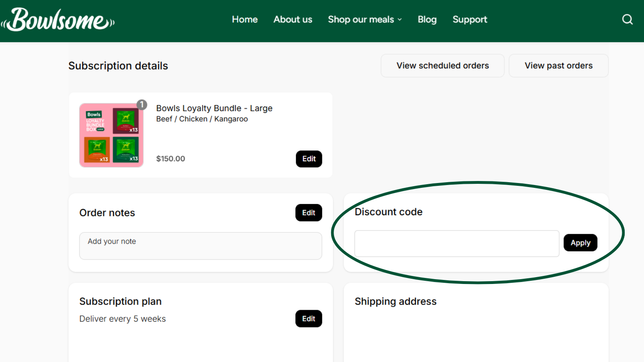
Task: Click the Discount code input box
Action: pyautogui.click(x=456, y=243)
